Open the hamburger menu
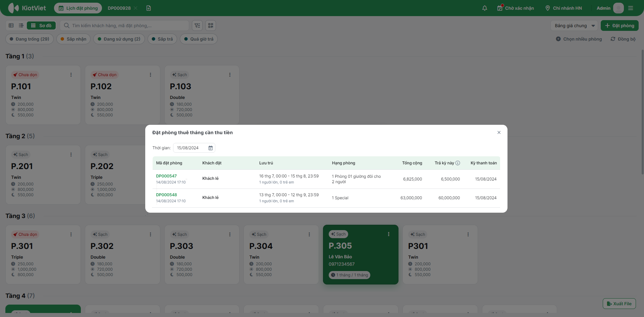 [631, 8]
